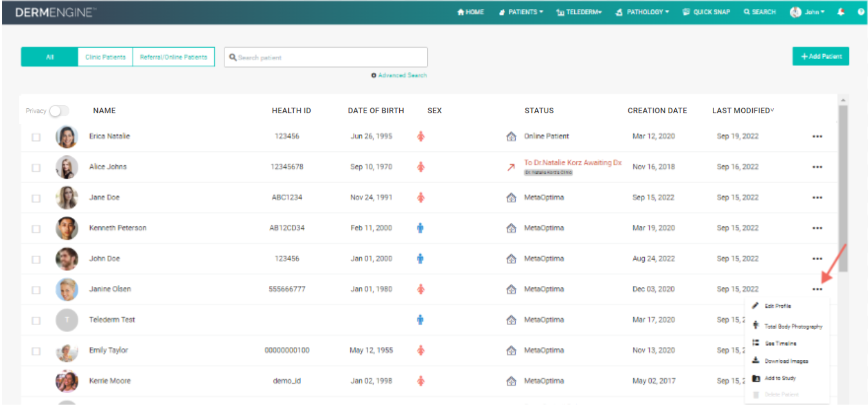Click the Advanced Search gear icon
868x411 pixels.
pos(374,75)
